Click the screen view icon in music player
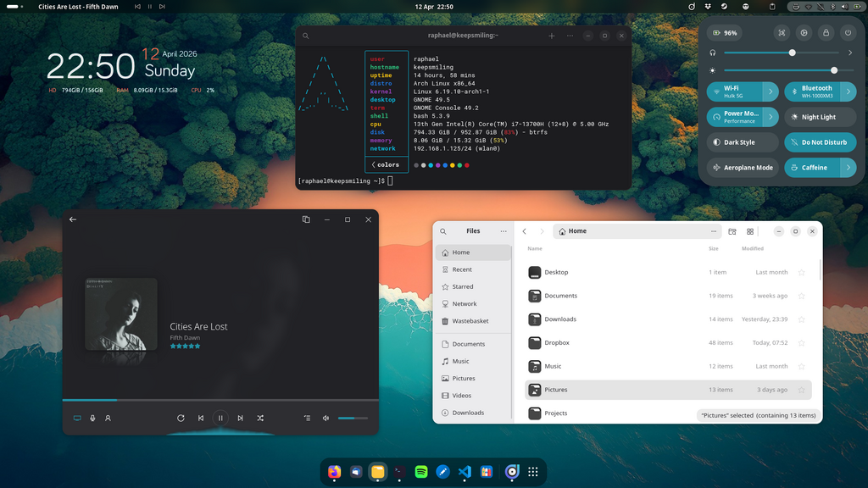 (x=77, y=419)
